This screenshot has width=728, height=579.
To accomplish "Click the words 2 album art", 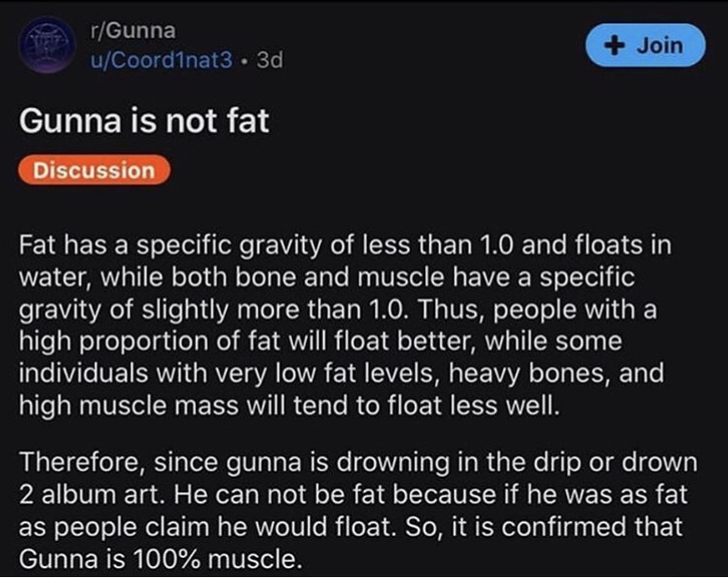I will [x=87, y=492].
